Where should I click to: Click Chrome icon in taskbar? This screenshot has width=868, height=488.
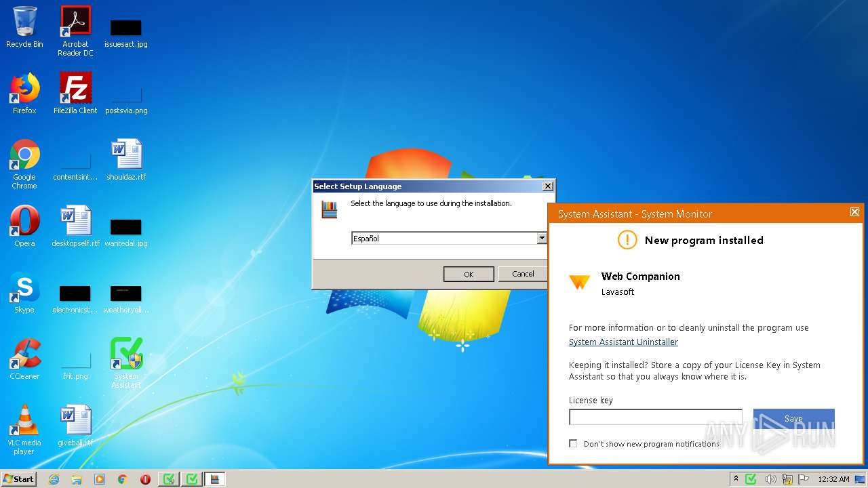123,479
